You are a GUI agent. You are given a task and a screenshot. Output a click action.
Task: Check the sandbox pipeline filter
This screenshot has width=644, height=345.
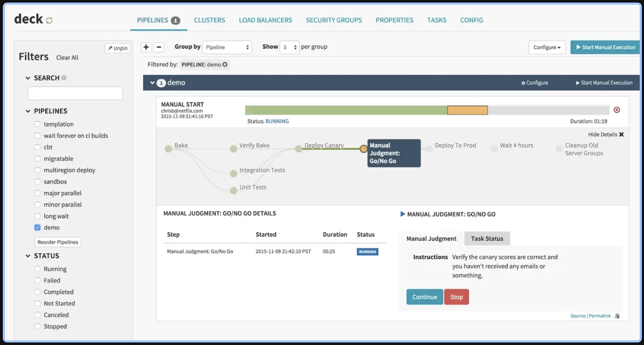pos(37,181)
